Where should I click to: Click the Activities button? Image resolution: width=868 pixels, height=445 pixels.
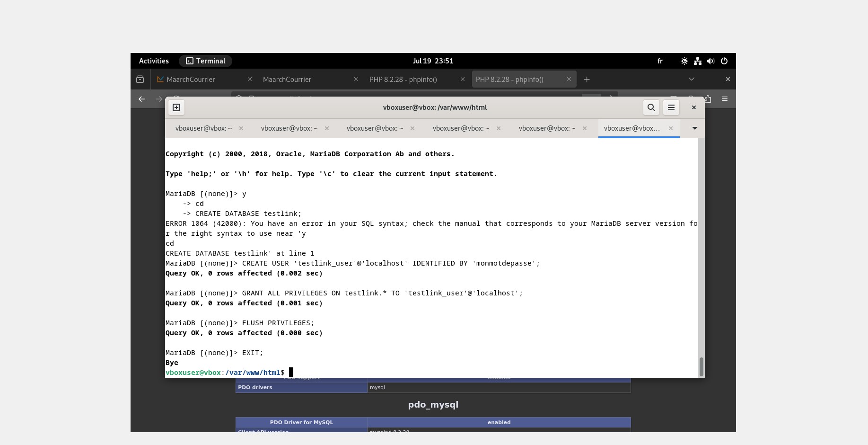pyautogui.click(x=154, y=61)
